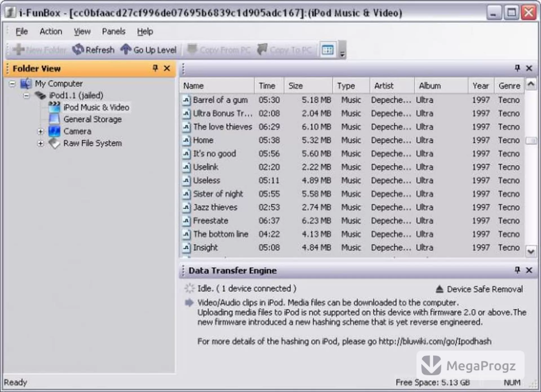Viewport: 541px width, 392px height.
Task: Open the Action menu
Action: click(x=51, y=32)
